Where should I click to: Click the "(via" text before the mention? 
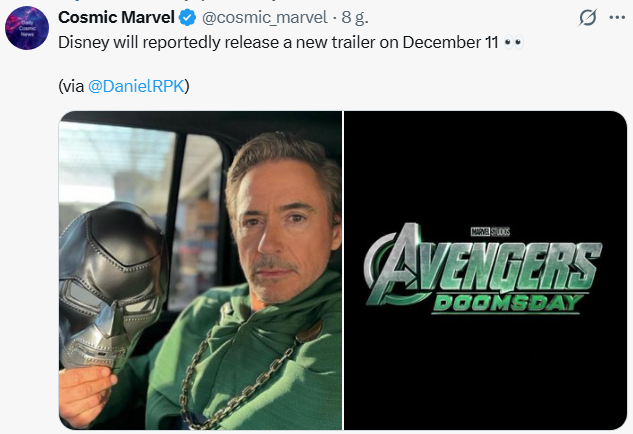coord(72,86)
